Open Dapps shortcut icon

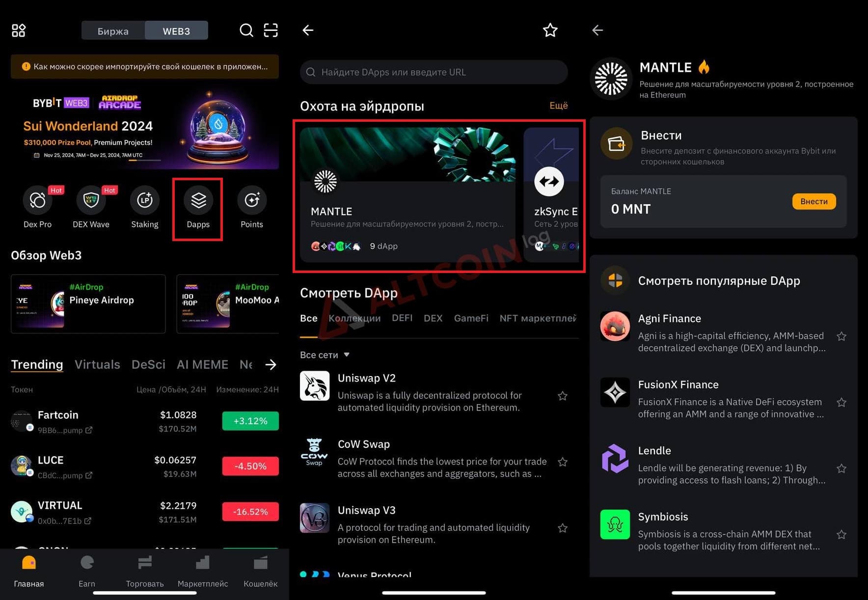point(198,200)
